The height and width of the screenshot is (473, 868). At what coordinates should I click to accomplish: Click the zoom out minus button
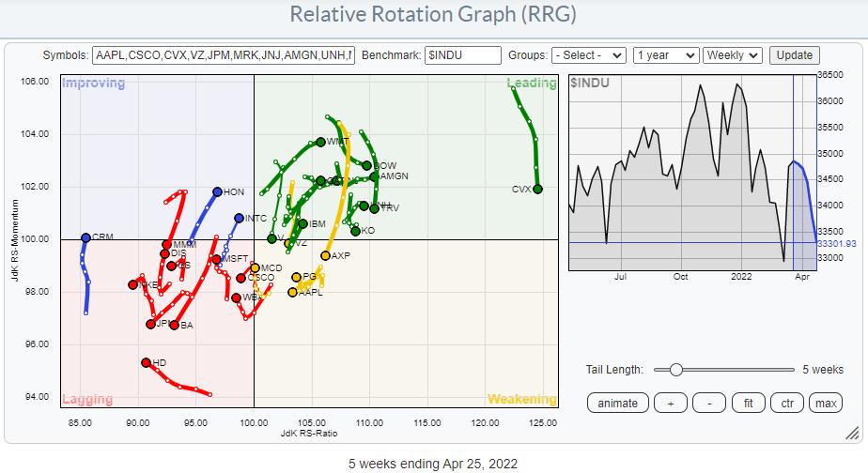tap(709, 403)
